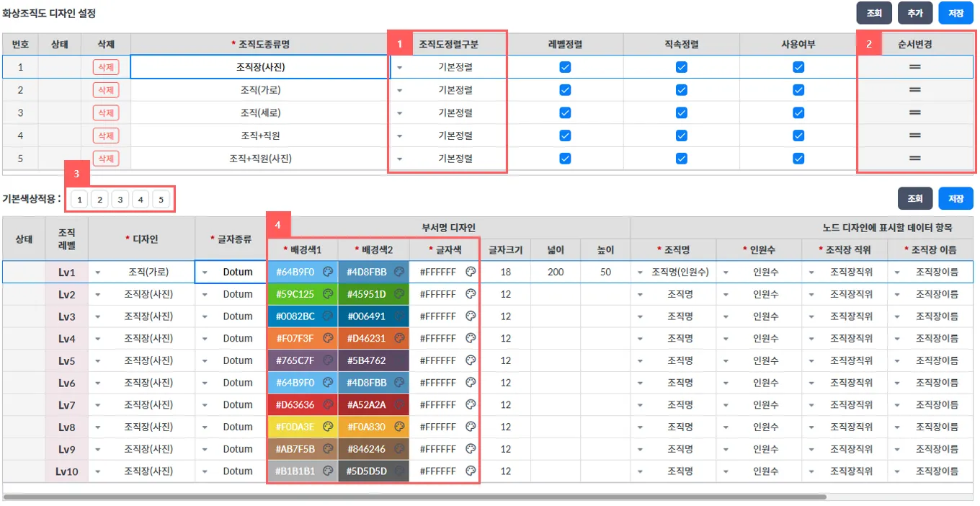This screenshot has width=980, height=506.
Task: Open palette icon for Lv7 배경색2 #A52A2A
Action: tap(399, 405)
